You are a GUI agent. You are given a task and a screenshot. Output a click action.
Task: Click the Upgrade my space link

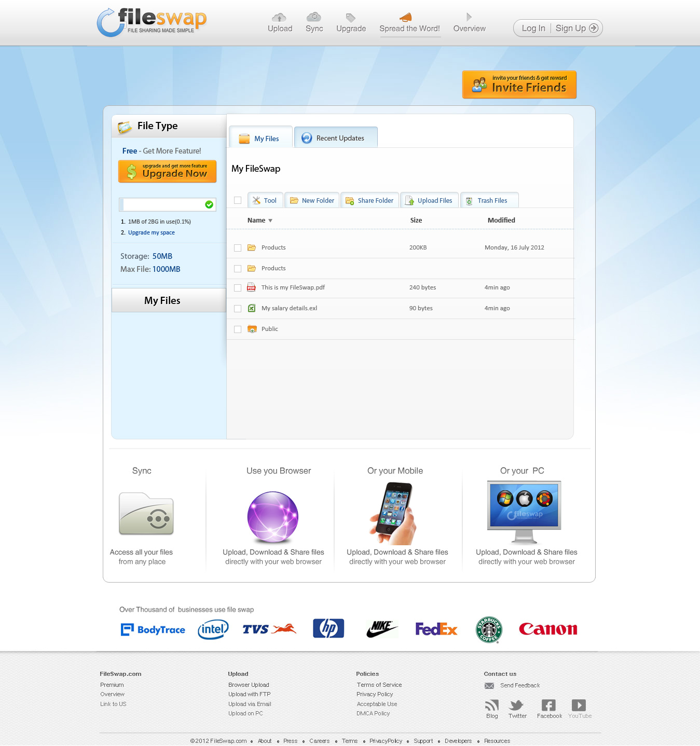click(151, 232)
